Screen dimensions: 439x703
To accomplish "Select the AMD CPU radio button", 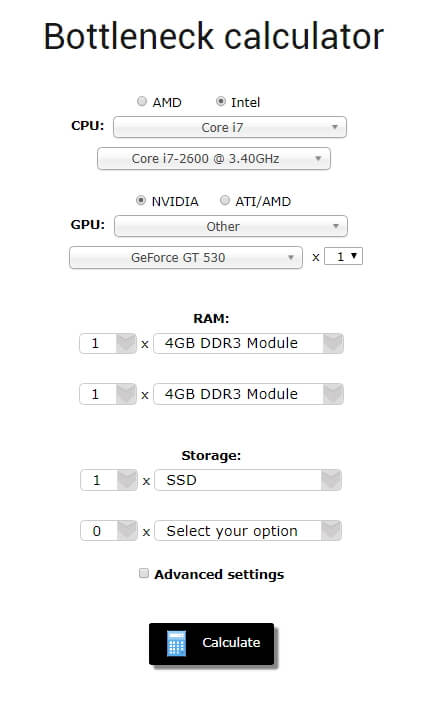I will coord(142,101).
